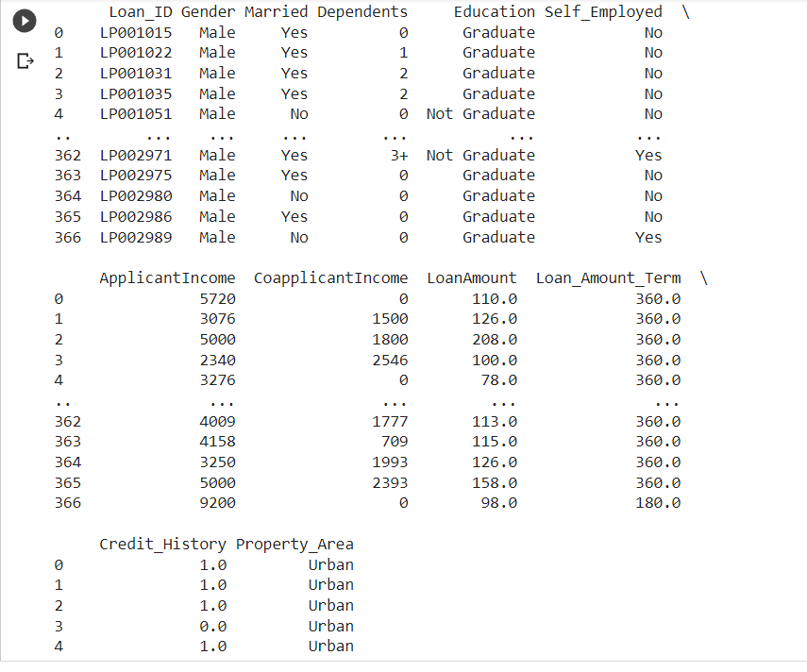Select the Married column header
Screen dimensions: 807x672
277,12
